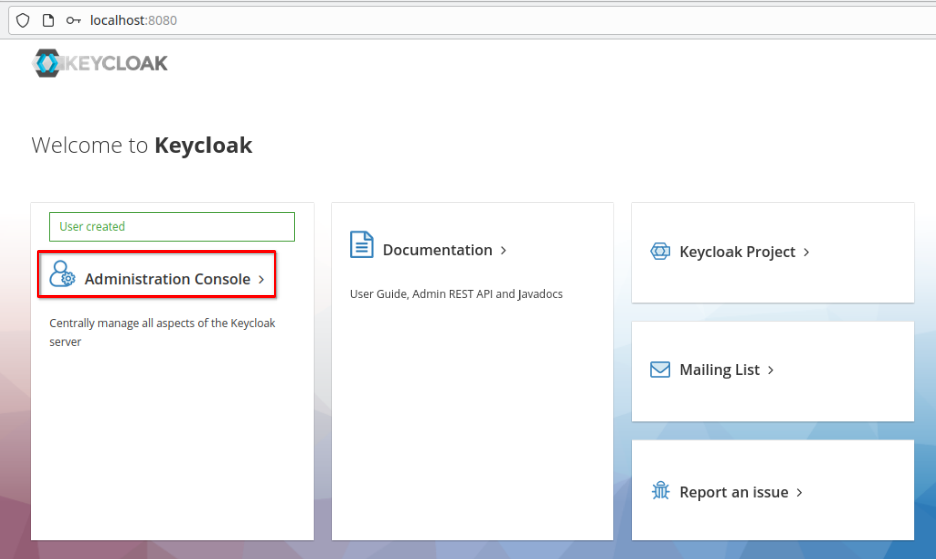936x560 pixels.
Task: Click the page icon in the address bar
Action: coord(48,20)
